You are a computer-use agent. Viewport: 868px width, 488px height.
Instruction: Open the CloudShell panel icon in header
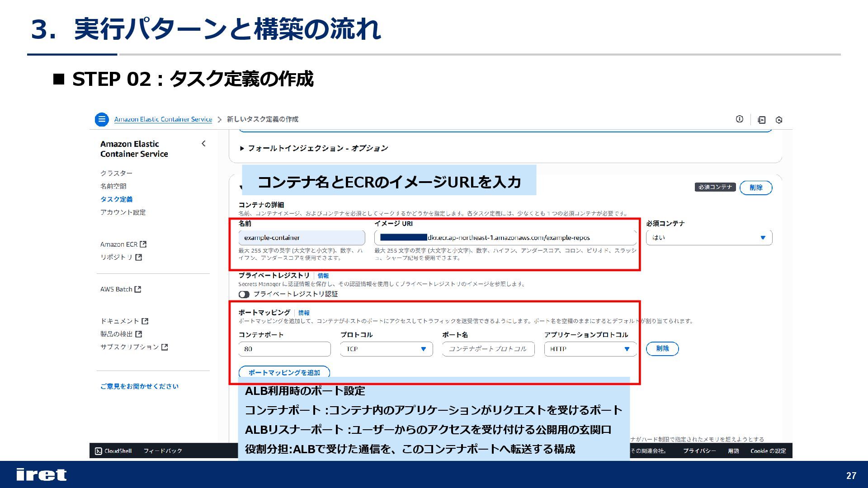click(762, 120)
